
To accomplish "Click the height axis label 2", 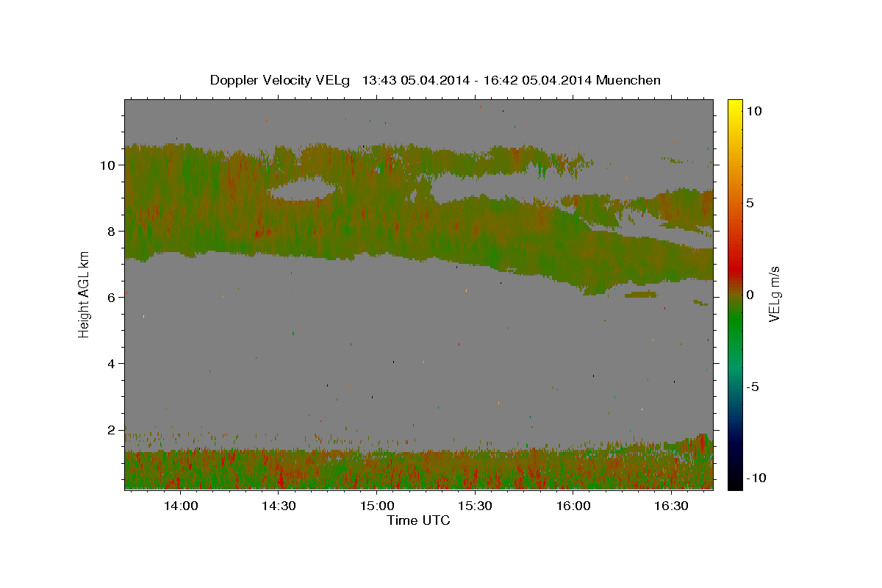I will point(112,429).
